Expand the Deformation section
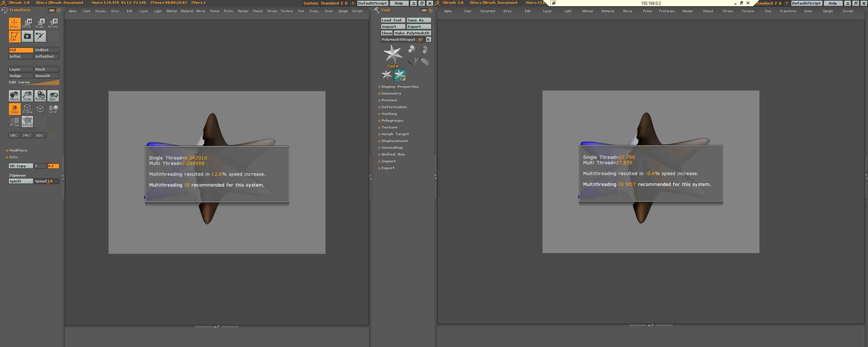 394,107
